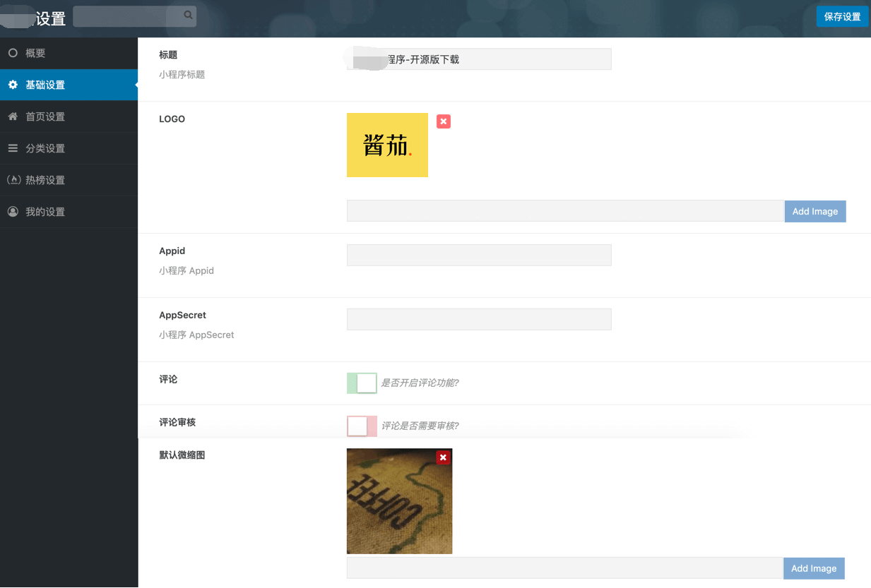Click the user icon beside 我的设置
This screenshot has height=588, width=871.
tap(13, 212)
